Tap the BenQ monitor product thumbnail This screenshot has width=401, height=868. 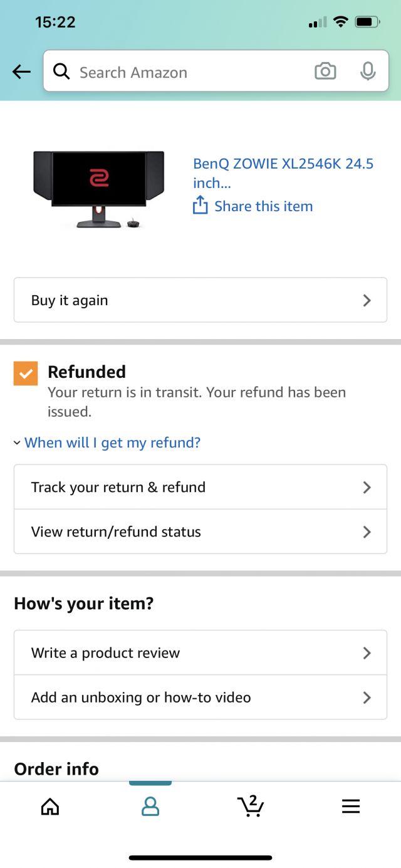coord(99,188)
